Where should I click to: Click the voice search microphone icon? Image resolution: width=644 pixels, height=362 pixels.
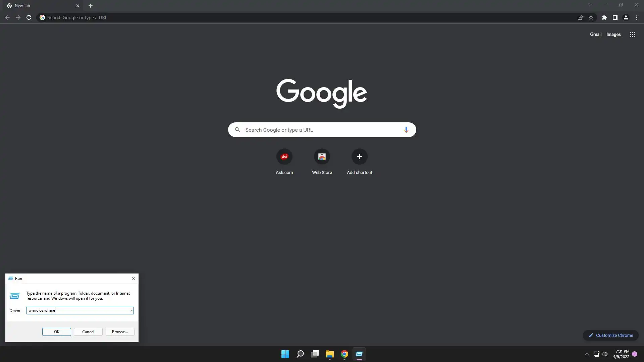tap(406, 130)
